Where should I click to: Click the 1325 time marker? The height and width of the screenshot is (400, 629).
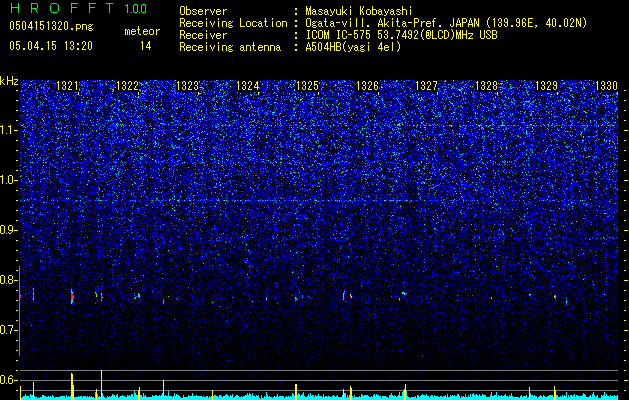click(307, 86)
